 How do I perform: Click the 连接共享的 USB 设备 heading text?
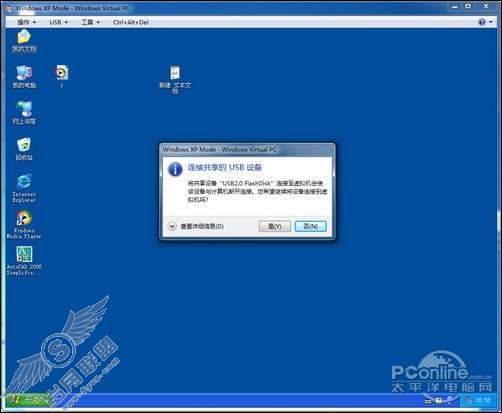tap(225, 167)
